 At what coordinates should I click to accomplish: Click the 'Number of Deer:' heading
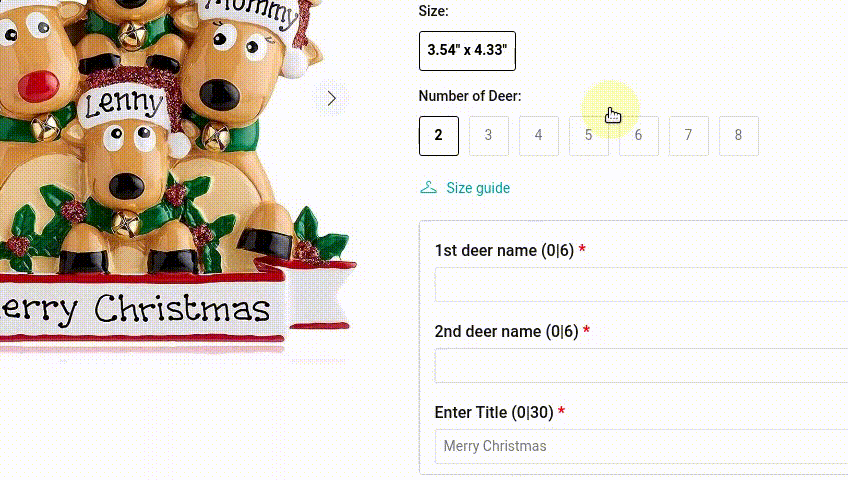click(470, 96)
